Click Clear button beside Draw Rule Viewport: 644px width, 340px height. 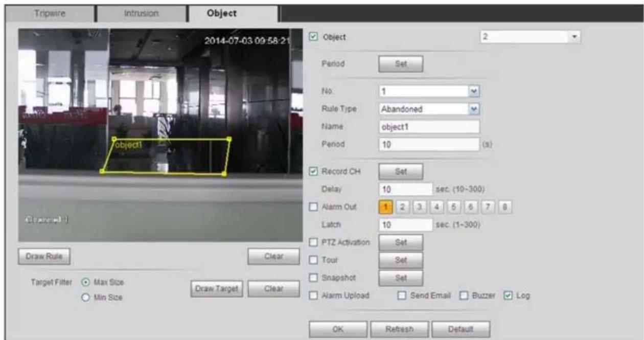(274, 257)
